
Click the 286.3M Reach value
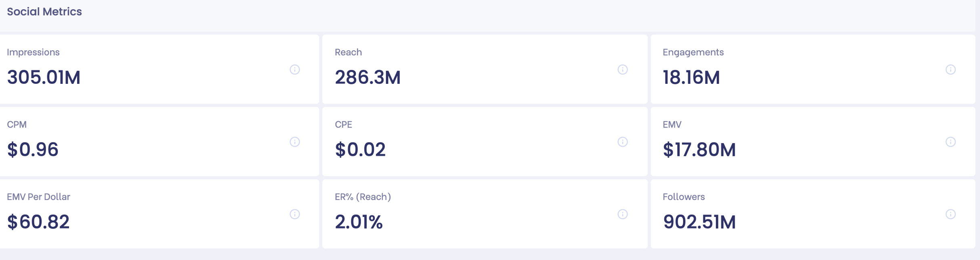tap(367, 77)
